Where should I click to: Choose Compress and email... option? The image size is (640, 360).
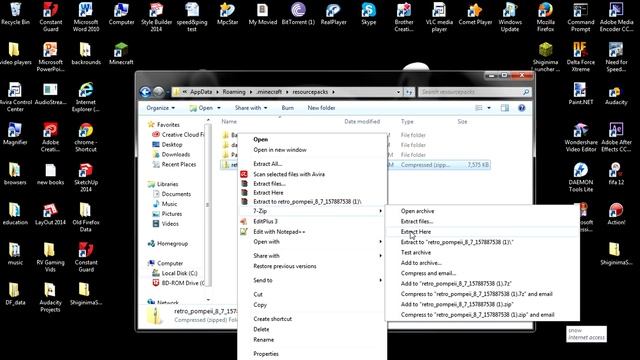[x=482, y=273]
